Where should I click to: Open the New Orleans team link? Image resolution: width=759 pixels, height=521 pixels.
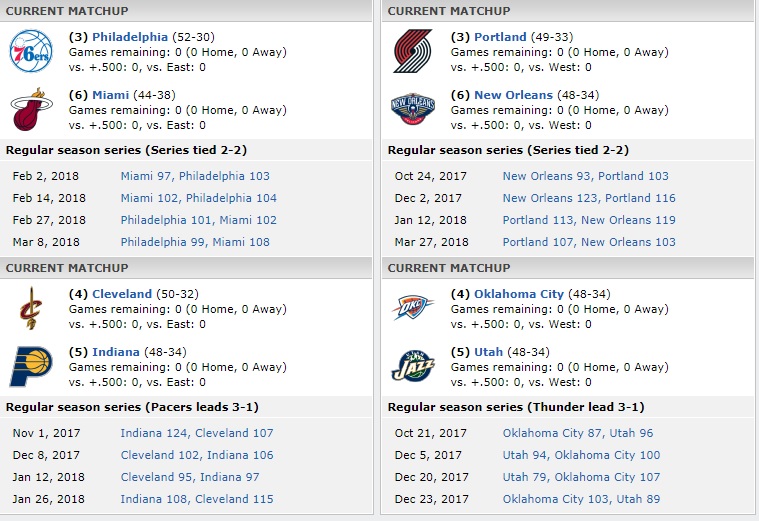(513, 95)
